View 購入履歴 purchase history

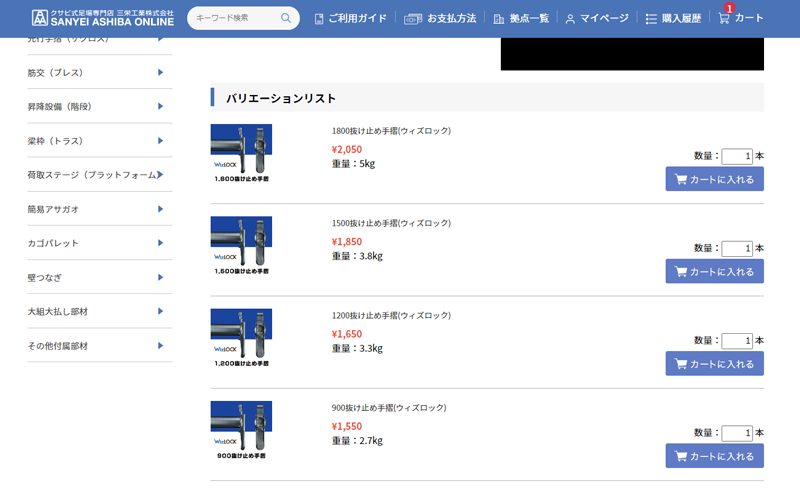[673, 18]
